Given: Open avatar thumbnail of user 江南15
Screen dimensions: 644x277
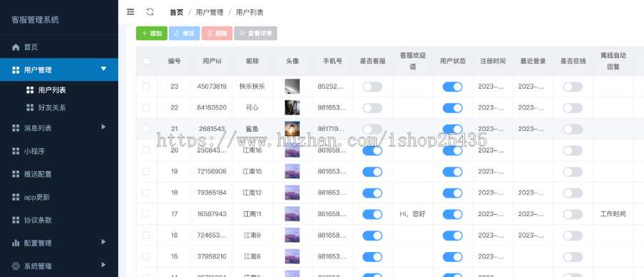Looking at the screenshot, I should [x=292, y=171].
